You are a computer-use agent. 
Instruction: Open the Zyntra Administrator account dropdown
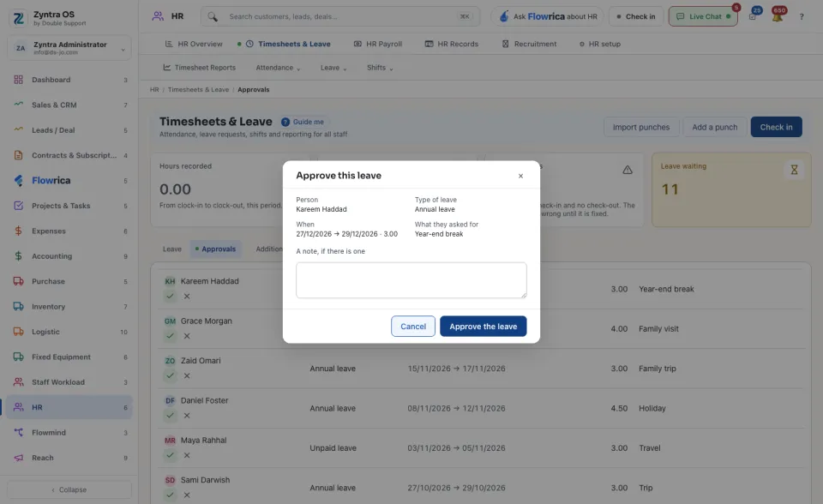69,48
